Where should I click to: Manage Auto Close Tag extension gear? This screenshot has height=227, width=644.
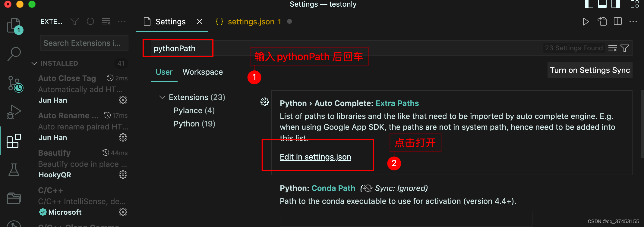click(x=123, y=100)
